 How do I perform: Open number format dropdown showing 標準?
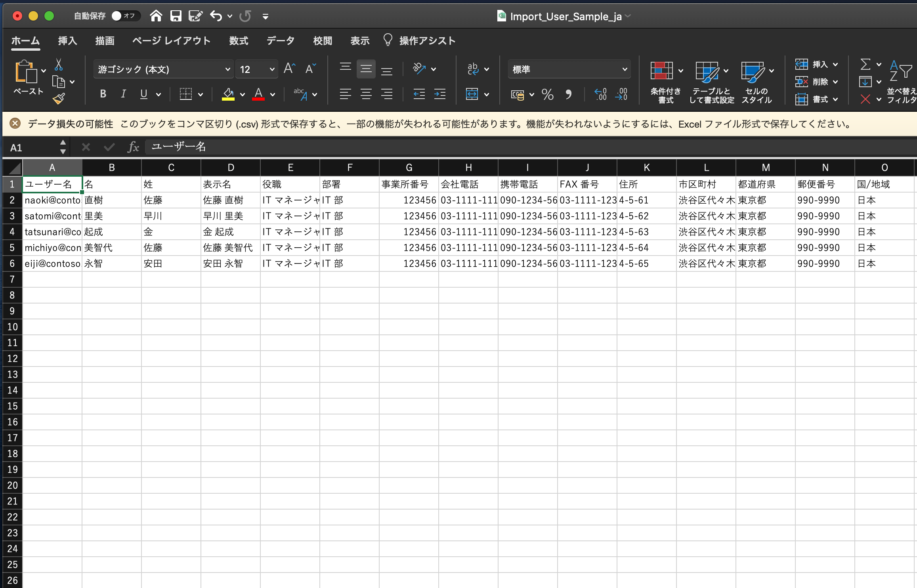[569, 69]
